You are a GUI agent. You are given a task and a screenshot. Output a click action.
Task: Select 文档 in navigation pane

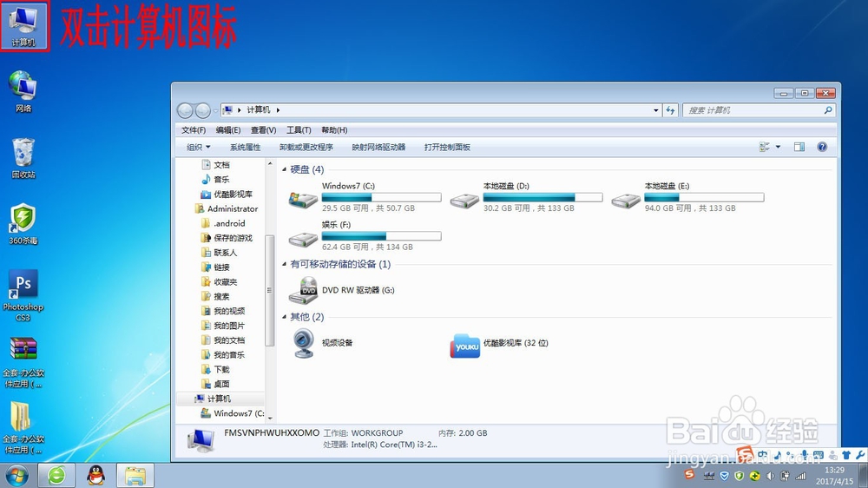click(x=216, y=165)
